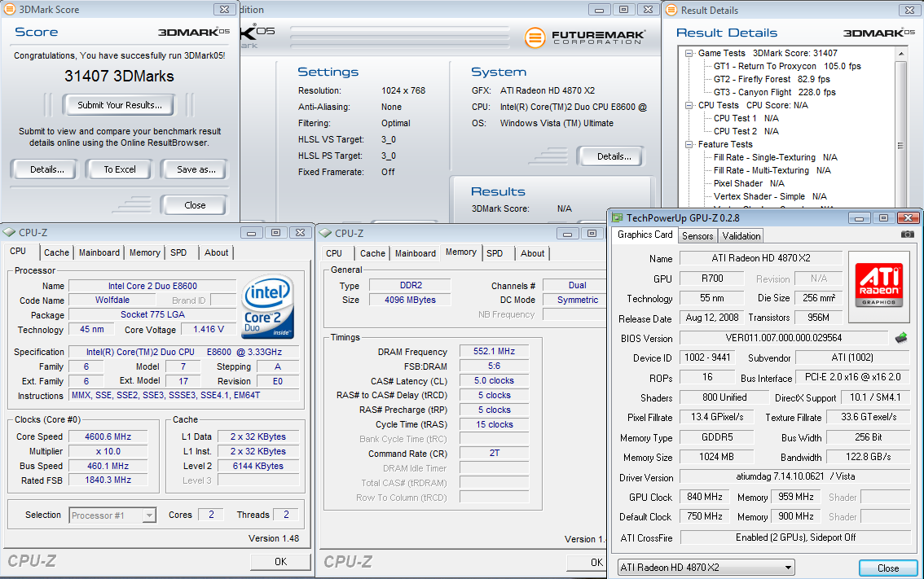Click the Save as button
This screenshot has width=924, height=579.
pos(196,169)
